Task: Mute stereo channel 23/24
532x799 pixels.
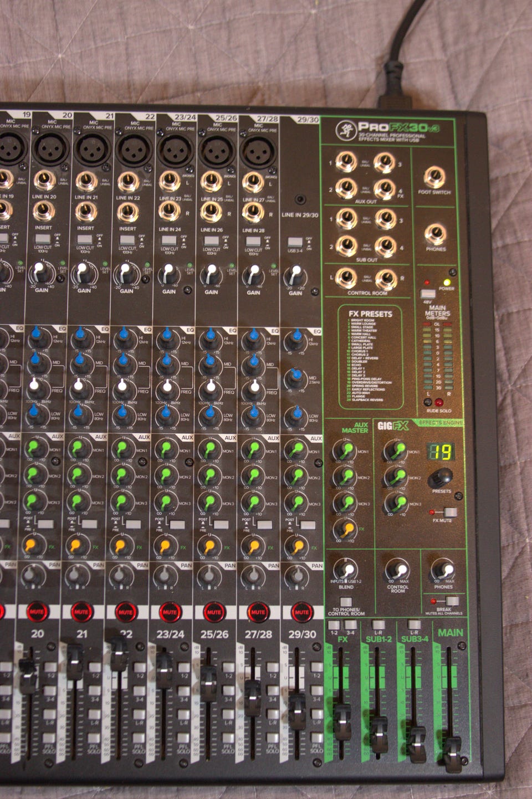Action: (x=170, y=612)
